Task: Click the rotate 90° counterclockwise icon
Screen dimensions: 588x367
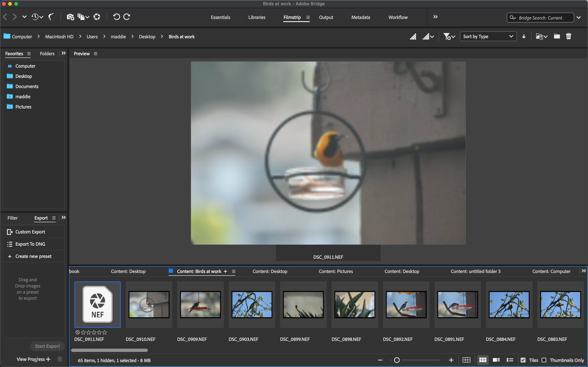Action: [x=116, y=17]
